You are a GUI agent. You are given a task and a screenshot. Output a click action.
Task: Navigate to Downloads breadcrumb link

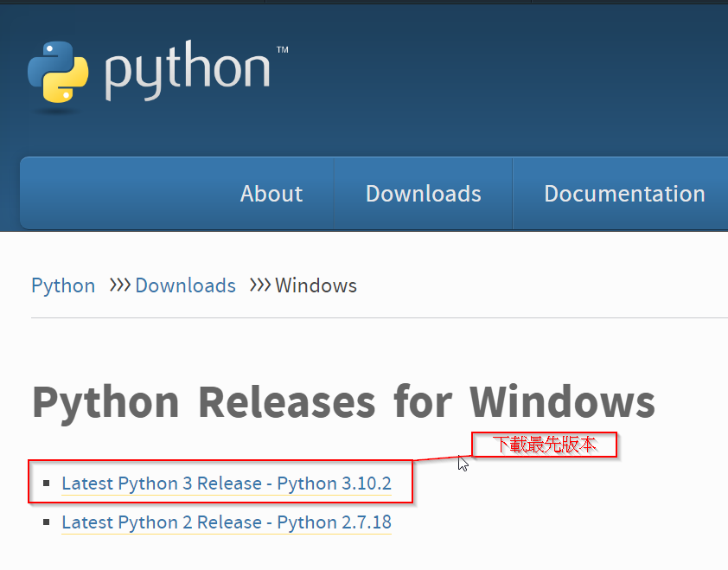(x=185, y=285)
